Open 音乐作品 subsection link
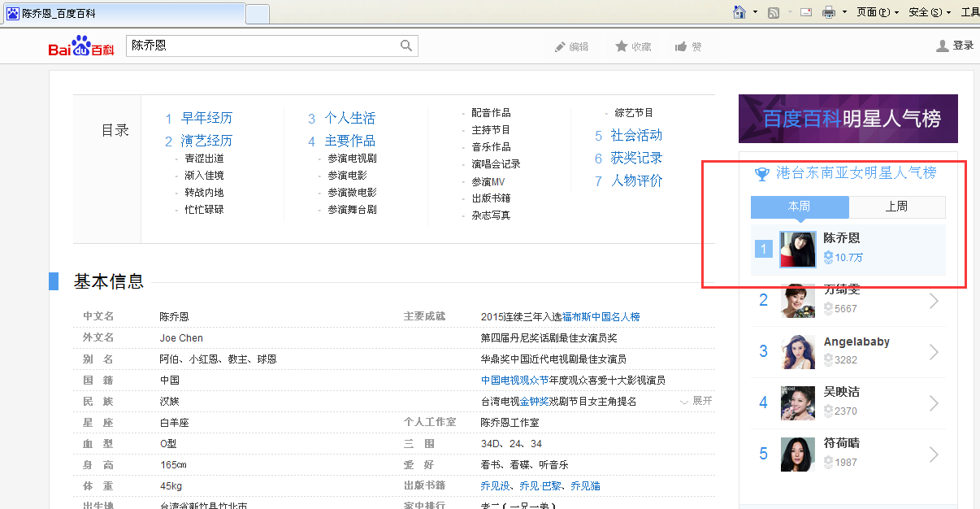Screen dimensions: 980x509 pyautogui.click(x=492, y=147)
